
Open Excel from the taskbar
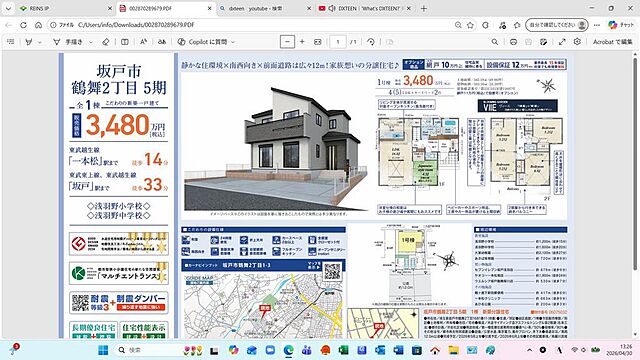coord(343,350)
